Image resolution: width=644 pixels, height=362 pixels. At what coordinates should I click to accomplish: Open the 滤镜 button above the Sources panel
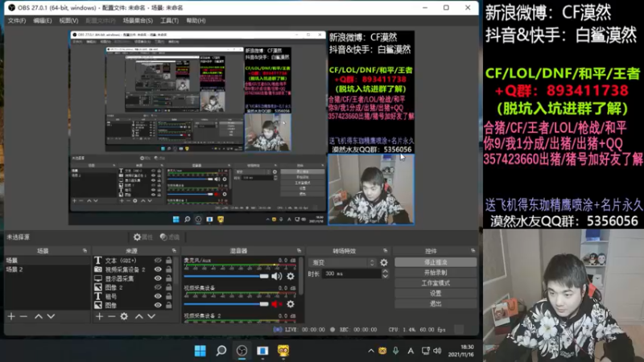pos(170,237)
